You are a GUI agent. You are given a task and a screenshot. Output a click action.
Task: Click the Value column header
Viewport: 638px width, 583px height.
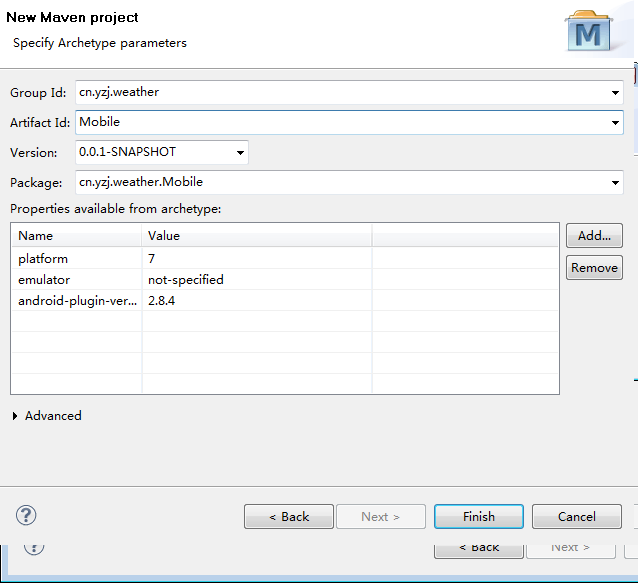(256, 236)
